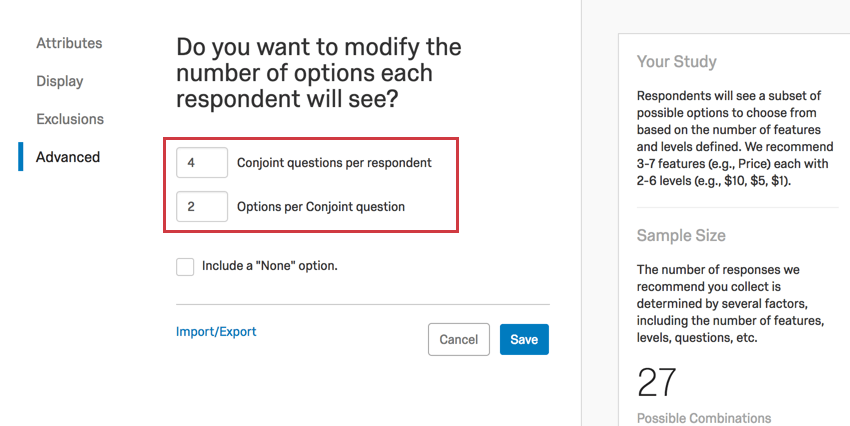Screen dimensions: 850x426
Task: Switch to the Display section
Action: (x=60, y=81)
